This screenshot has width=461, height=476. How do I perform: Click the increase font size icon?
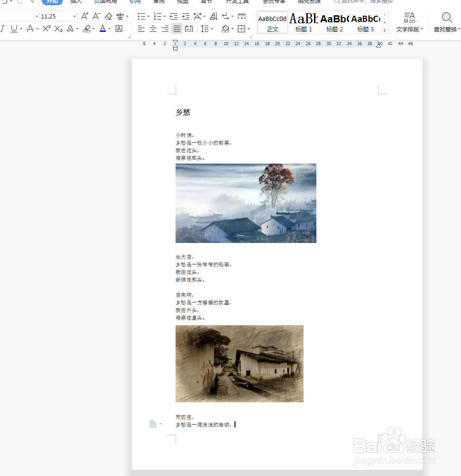pyautogui.click(x=85, y=16)
